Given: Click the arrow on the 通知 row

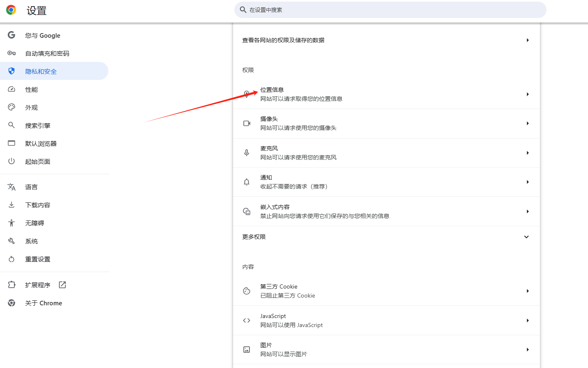Looking at the screenshot, I should click(x=528, y=182).
